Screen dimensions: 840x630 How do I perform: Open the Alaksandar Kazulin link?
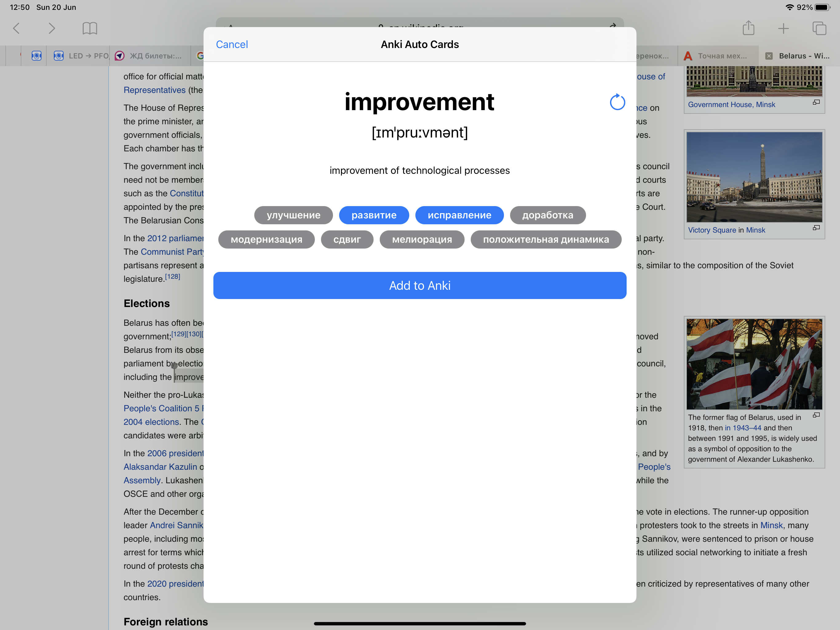pos(160,467)
